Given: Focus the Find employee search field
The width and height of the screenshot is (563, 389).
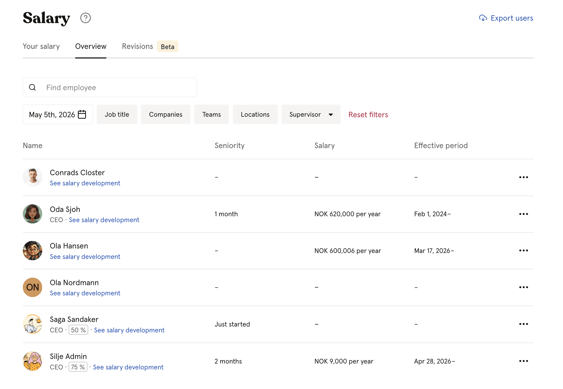Looking at the screenshot, I should point(110,87).
